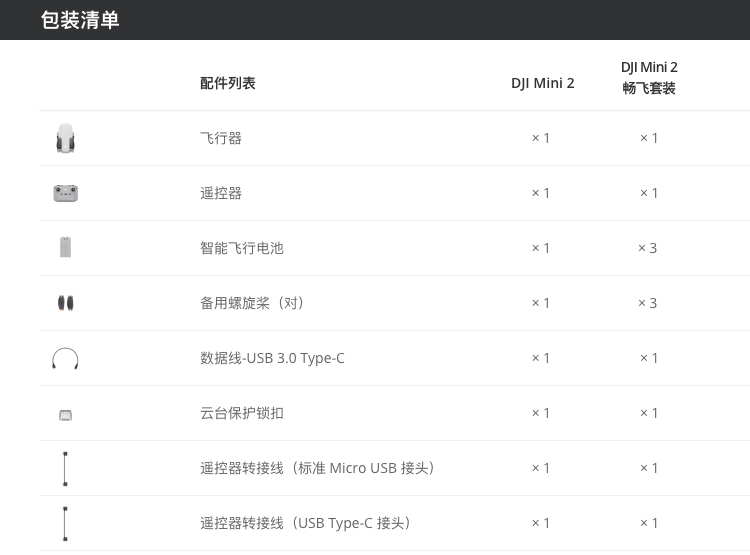Click the spare propellers pair icon

click(x=66, y=303)
